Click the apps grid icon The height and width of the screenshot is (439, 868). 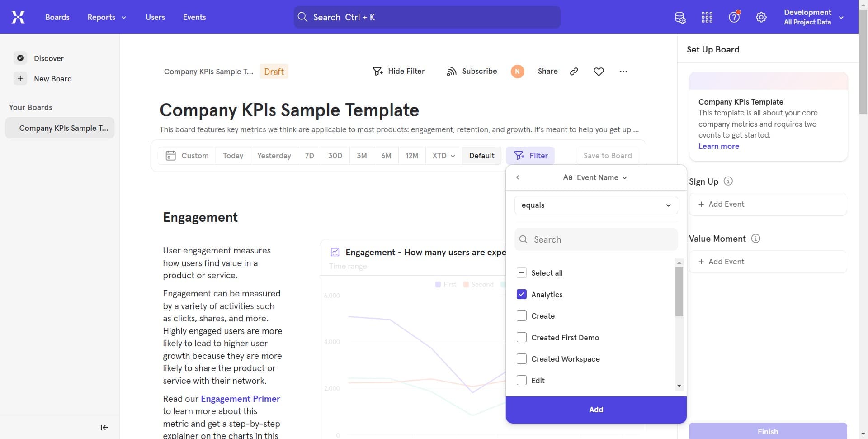pyautogui.click(x=707, y=17)
